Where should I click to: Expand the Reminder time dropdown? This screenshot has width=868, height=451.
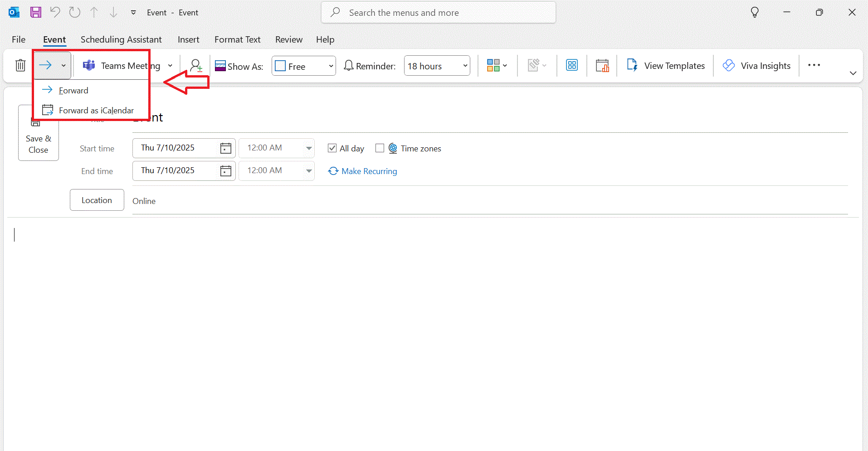click(x=464, y=65)
